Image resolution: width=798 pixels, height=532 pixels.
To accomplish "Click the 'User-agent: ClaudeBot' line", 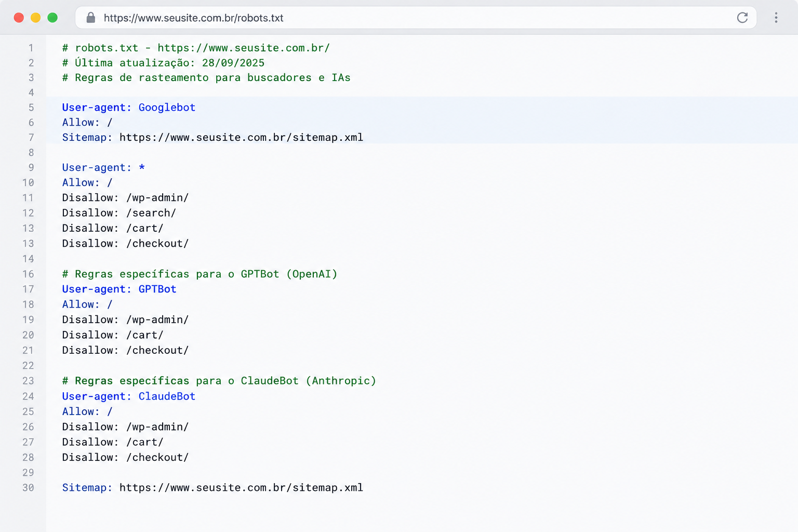I will tap(129, 396).
